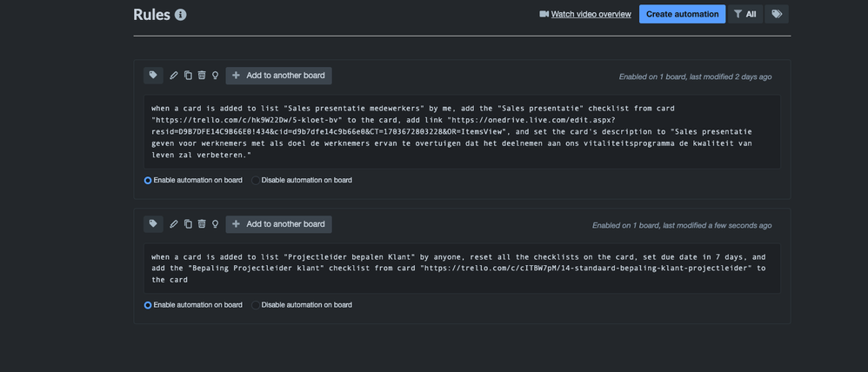
Task: Select Disable automation on board for Sales presentatie rule
Action: click(x=256, y=181)
